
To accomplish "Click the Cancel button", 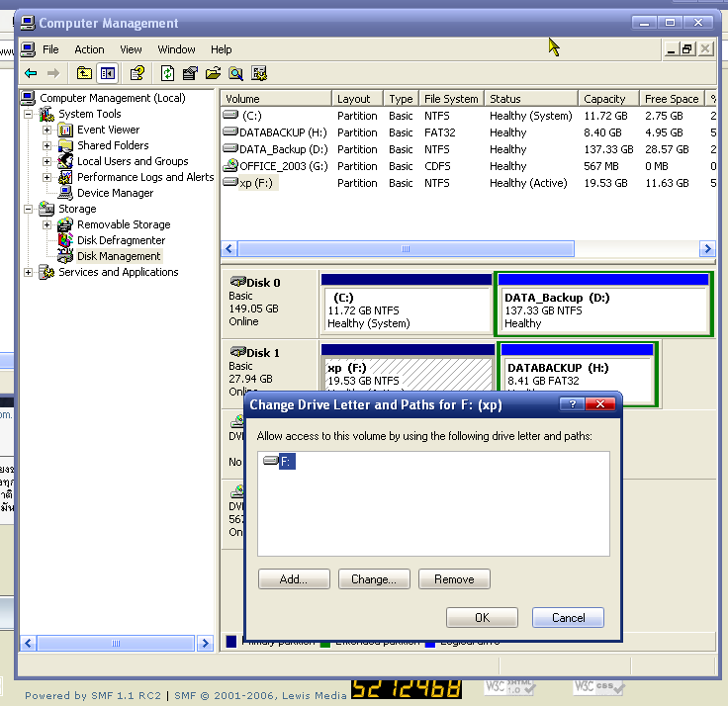I will (x=569, y=618).
